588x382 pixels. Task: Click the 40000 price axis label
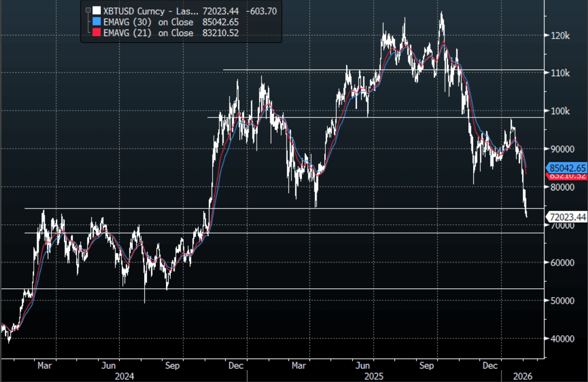click(x=562, y=338)
